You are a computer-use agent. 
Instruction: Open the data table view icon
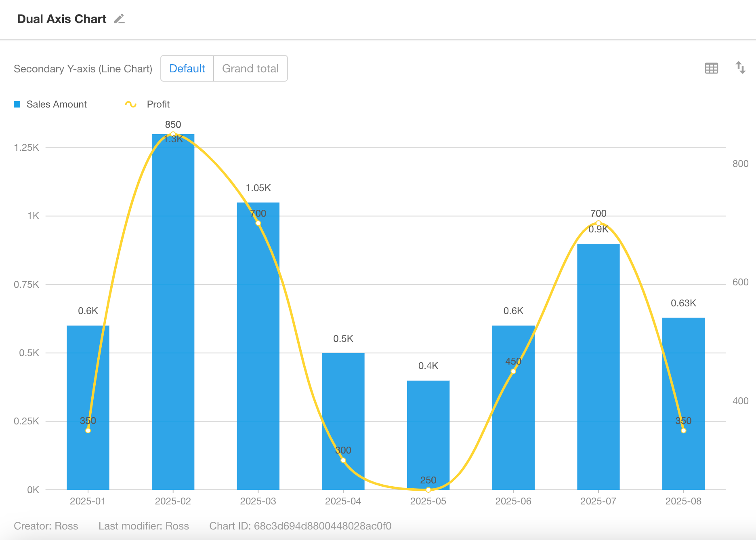[711, 68]
